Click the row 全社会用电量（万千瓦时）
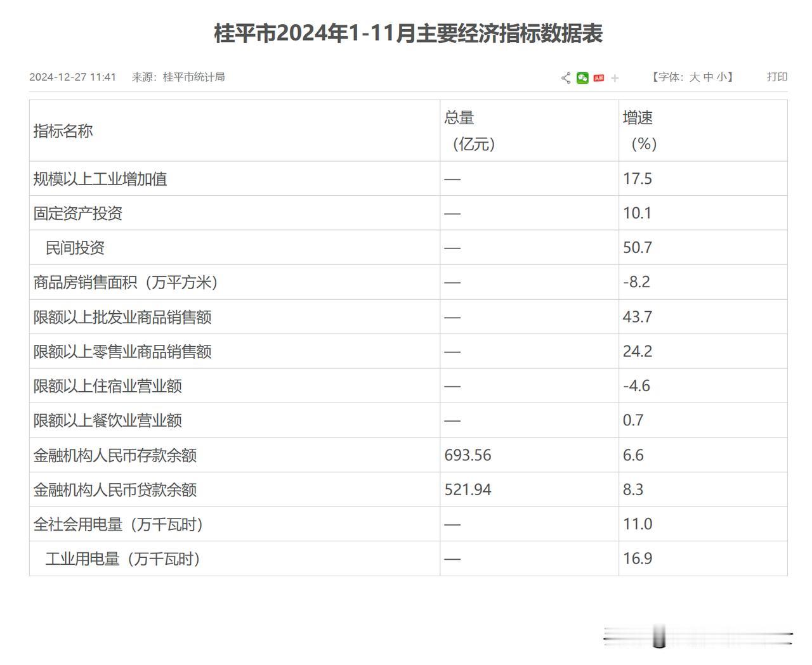 [x=409, y=524]
